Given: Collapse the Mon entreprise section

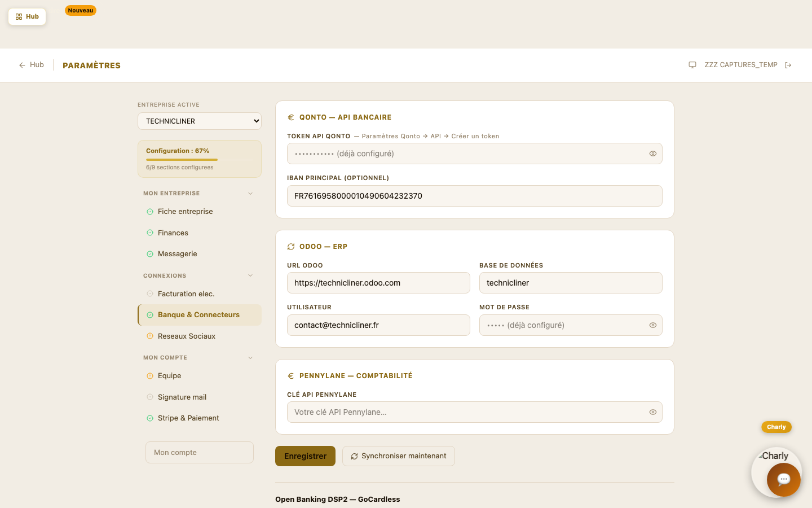Looking at the screenshot, I should 250,194.
